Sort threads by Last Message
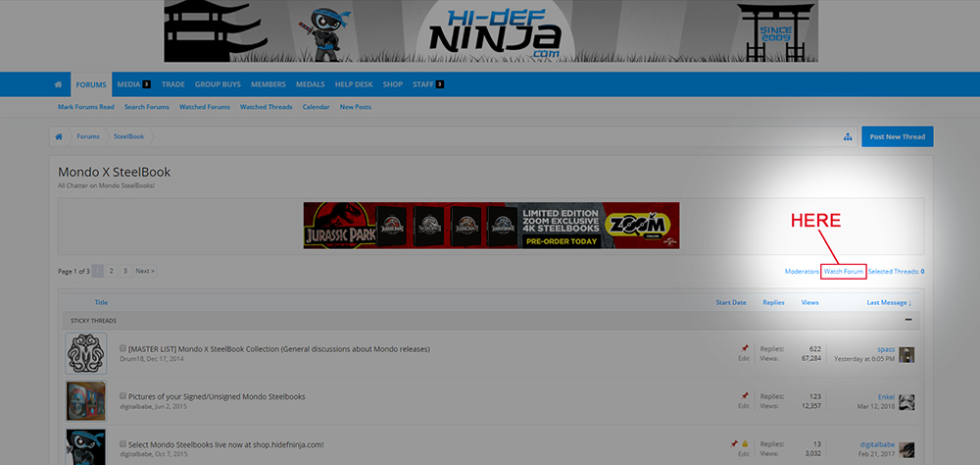 coord(889,302)
